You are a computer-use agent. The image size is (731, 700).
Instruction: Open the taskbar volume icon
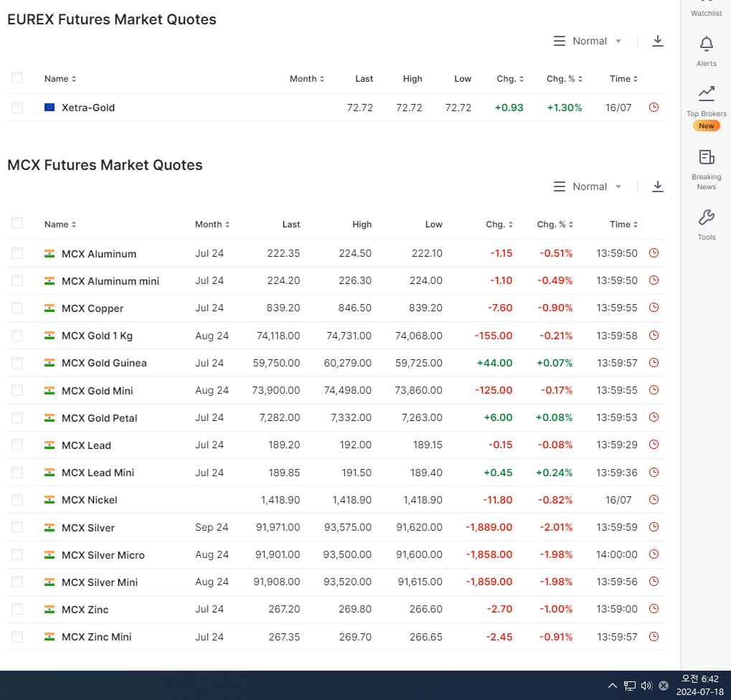pyautogui.click(x=646, y=686)
